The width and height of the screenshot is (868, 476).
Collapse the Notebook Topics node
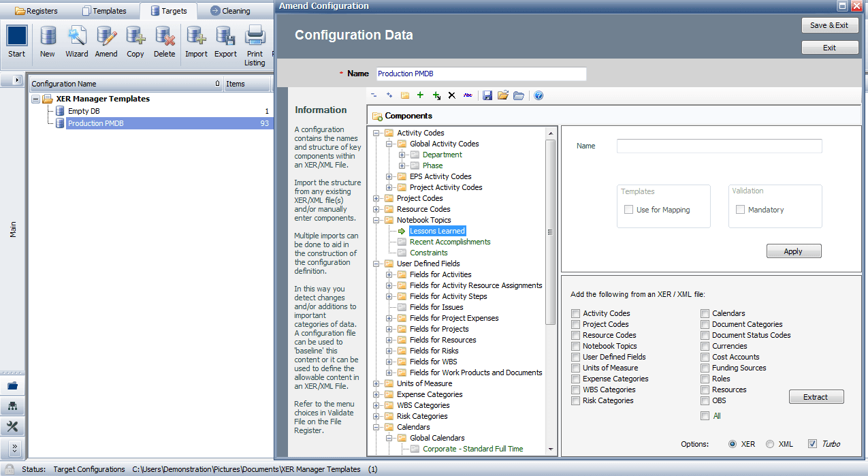(x=377, y=220)
